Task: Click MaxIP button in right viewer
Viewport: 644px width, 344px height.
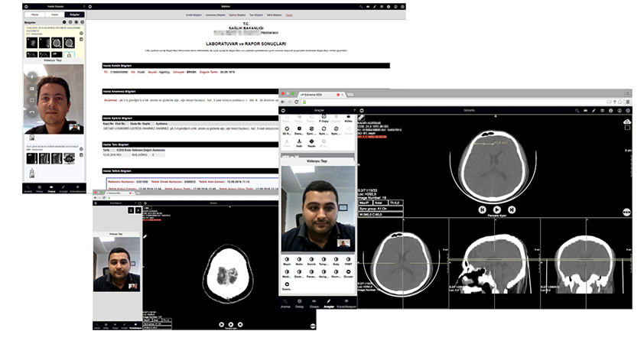Action: [364, 203]
